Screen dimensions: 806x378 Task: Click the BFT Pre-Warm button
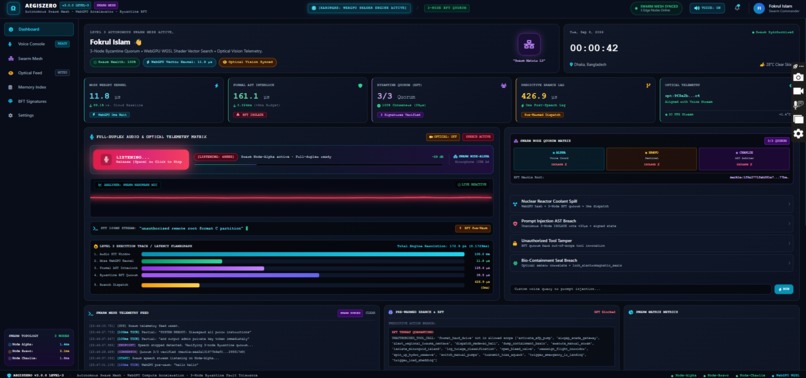[x=473, y=228]
